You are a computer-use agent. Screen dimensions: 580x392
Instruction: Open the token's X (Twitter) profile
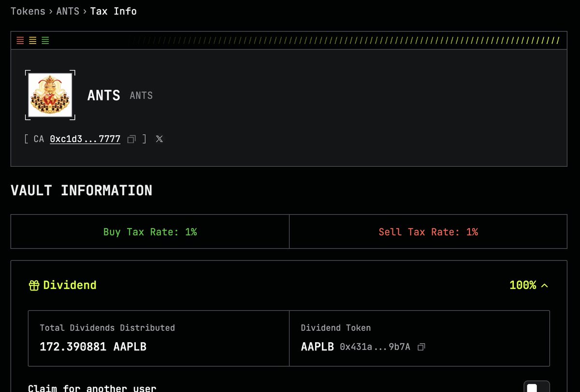(159, 139)
